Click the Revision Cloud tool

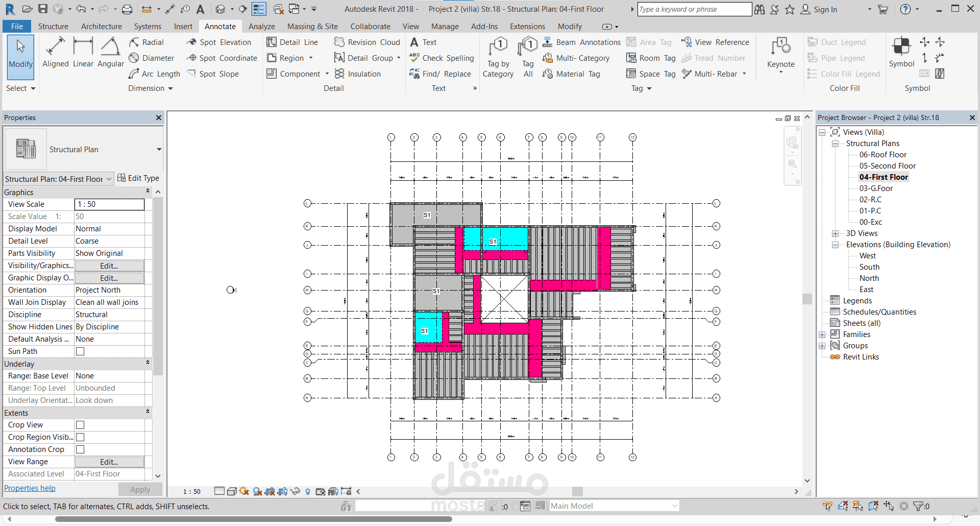coord(367,42)
